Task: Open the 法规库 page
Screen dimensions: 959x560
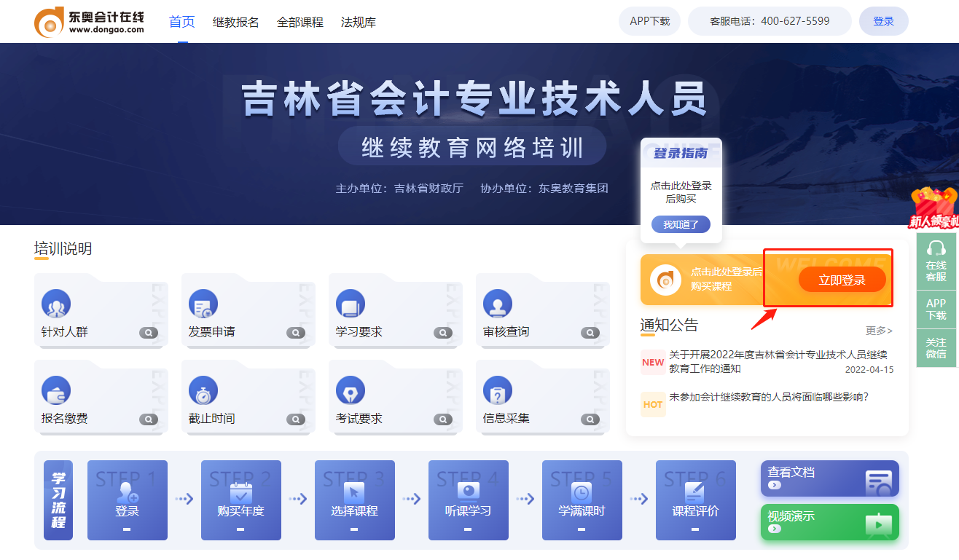Action: (x=358, y=21)
